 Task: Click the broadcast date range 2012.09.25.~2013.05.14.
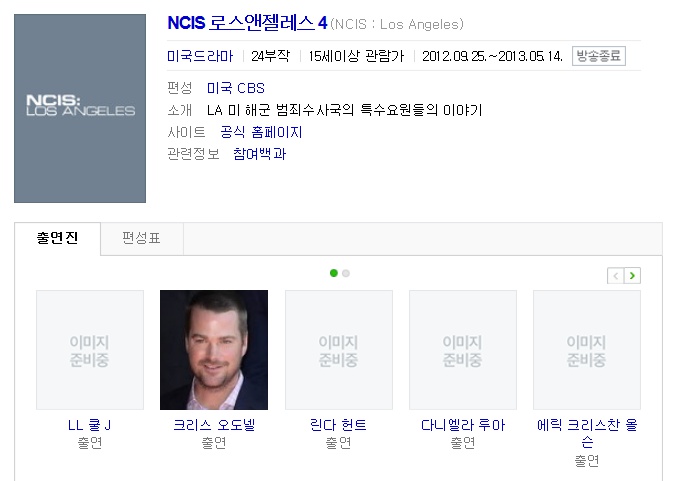pos(492,56)
